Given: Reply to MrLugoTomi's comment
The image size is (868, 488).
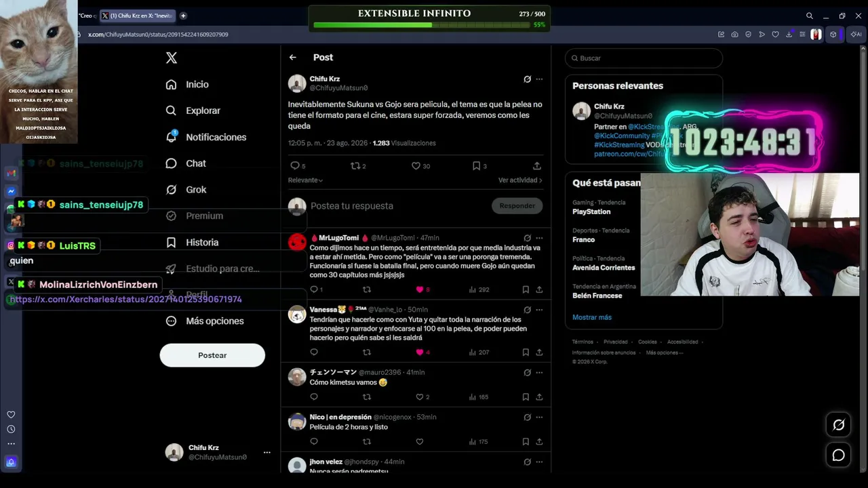Looking at the screenshot, I should 314,289.
